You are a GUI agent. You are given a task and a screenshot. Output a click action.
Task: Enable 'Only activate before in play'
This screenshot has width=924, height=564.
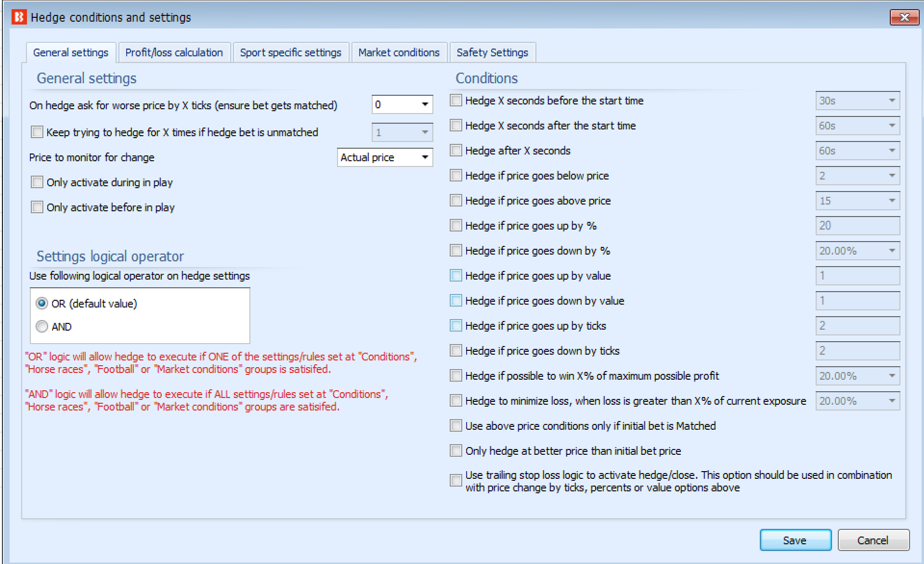pyautogui.click(x=37, y=207)
